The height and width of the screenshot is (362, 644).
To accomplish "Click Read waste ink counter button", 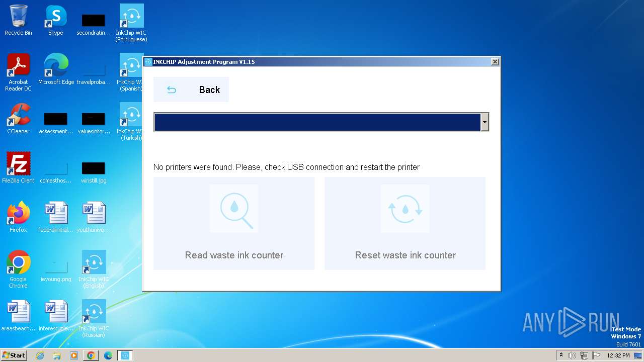I will coord(234,223).
